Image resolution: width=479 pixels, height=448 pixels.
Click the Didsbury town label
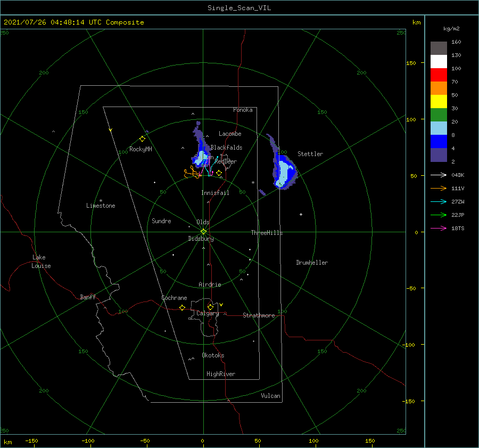pyautogui.click(x=201, y=239)
